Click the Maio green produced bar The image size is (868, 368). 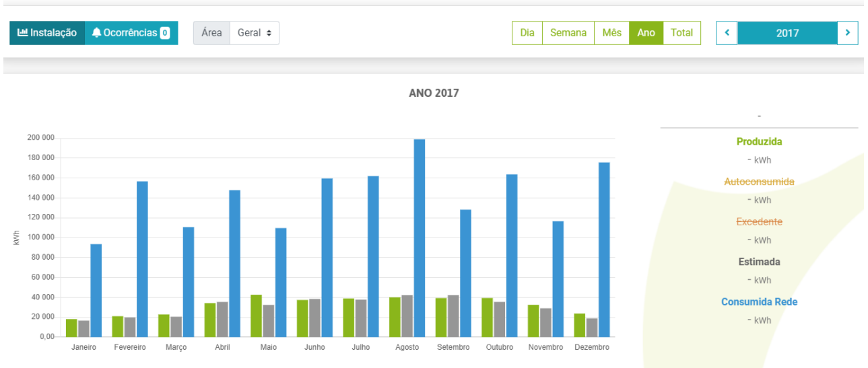click(x=256, y=316)
